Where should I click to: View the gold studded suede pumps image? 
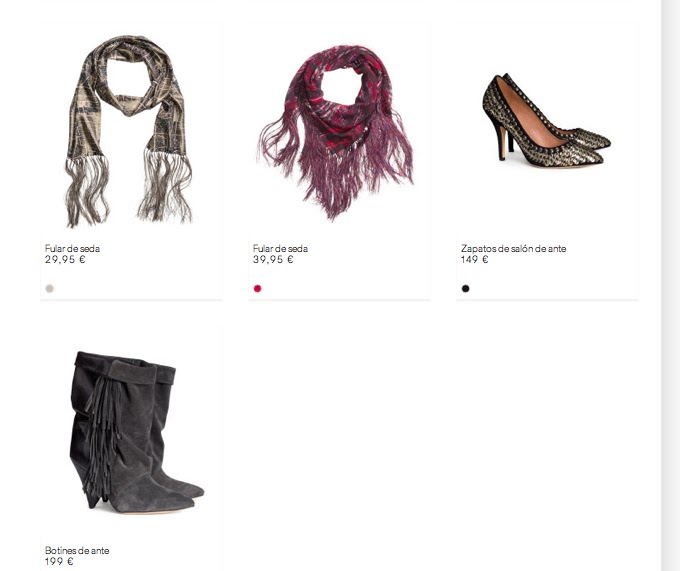pyautogui.click(x=546, y=120)
